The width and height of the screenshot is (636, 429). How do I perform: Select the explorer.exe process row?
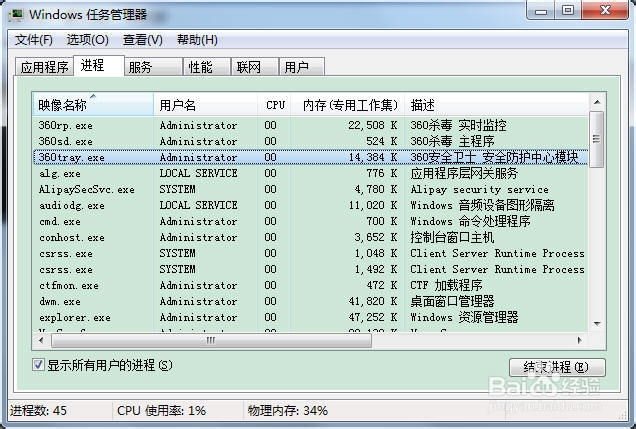[311, 317]
